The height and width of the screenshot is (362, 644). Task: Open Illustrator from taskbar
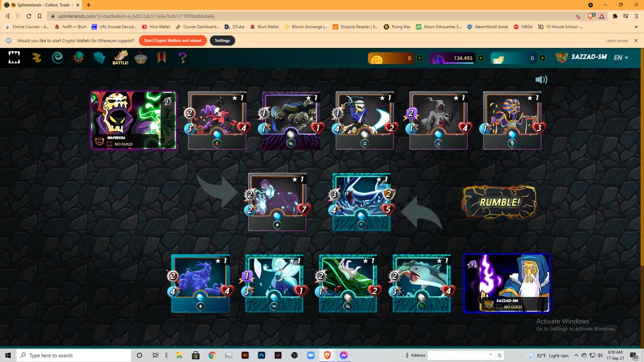pos(245,355)
